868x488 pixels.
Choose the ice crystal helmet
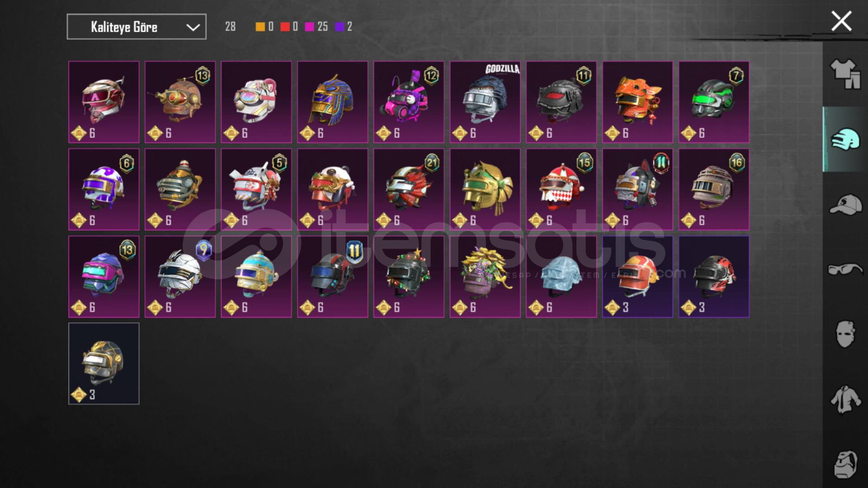(x=561, y=277)
